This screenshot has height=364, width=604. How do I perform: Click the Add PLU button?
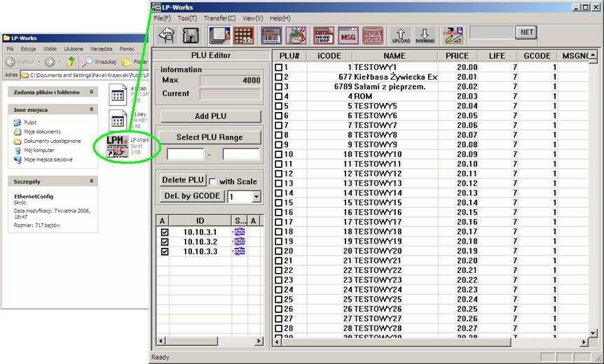tap(211, 116)
